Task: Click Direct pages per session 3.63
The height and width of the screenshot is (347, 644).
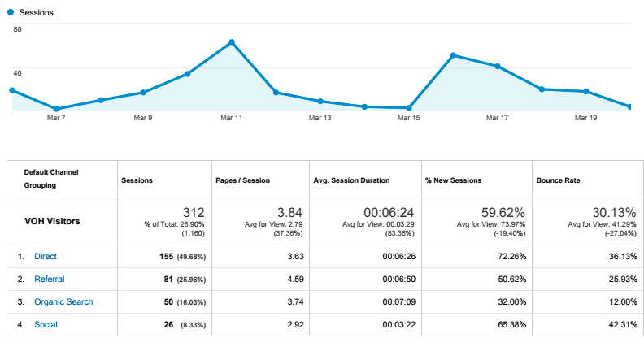Action: (x=295, y=256)
